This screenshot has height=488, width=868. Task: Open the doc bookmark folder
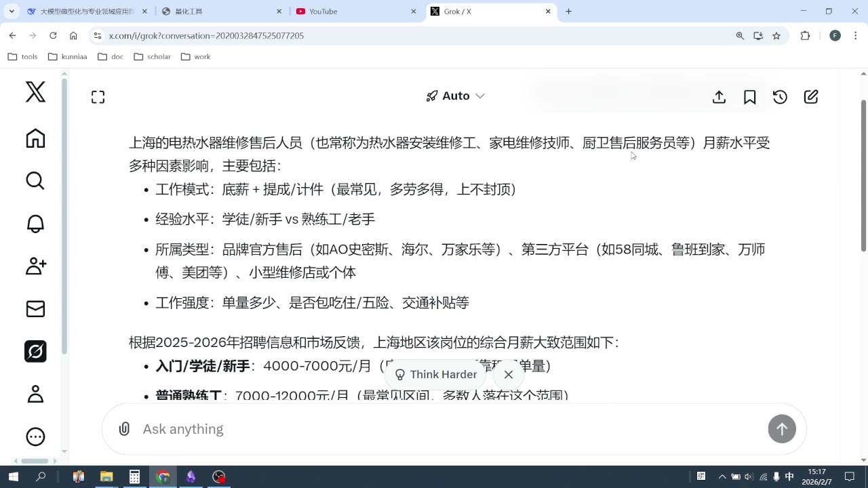(x=111, y=57)
